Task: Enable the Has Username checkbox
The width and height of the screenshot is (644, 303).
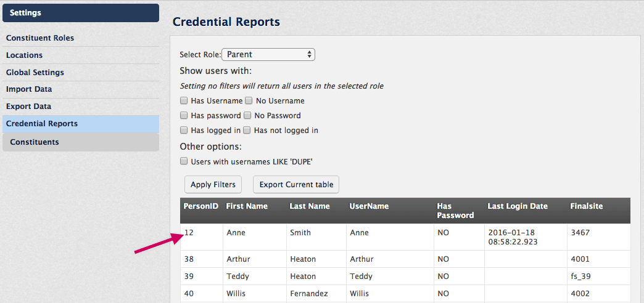Action: click(184, 100)
